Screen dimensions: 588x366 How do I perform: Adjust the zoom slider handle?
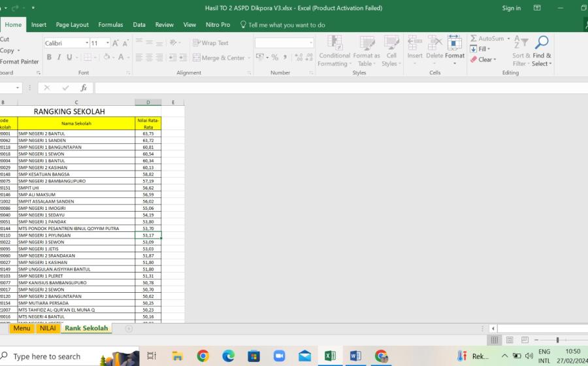(557, 340)
